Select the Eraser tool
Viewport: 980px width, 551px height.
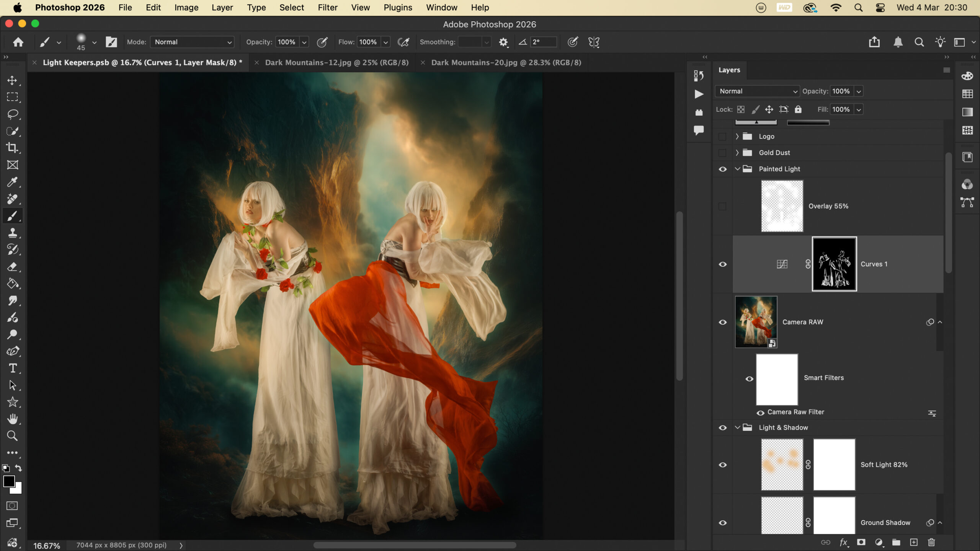click(12, 267)
